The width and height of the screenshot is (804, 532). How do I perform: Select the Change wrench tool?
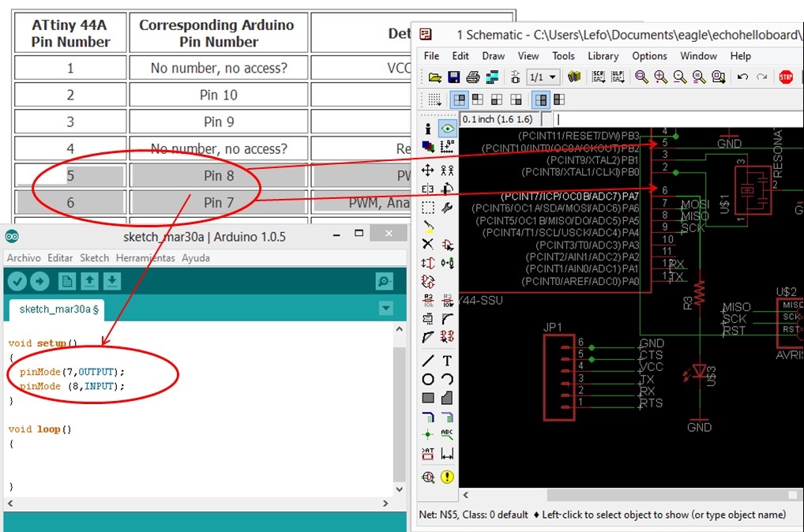click(x=447, y=208)
